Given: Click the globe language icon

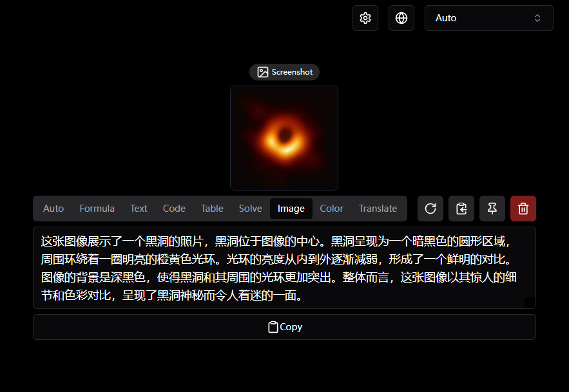Looking at the screenshot, I should click(x=401, y=18).
